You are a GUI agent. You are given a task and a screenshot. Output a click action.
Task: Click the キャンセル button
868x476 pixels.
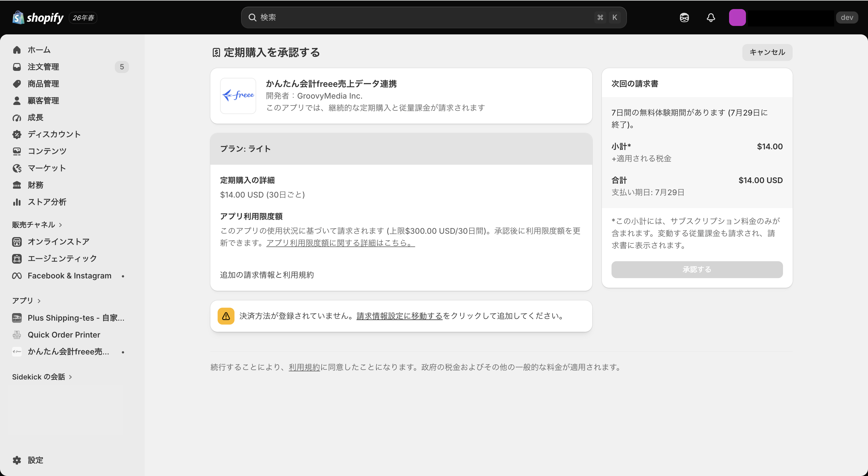[767, 52]
